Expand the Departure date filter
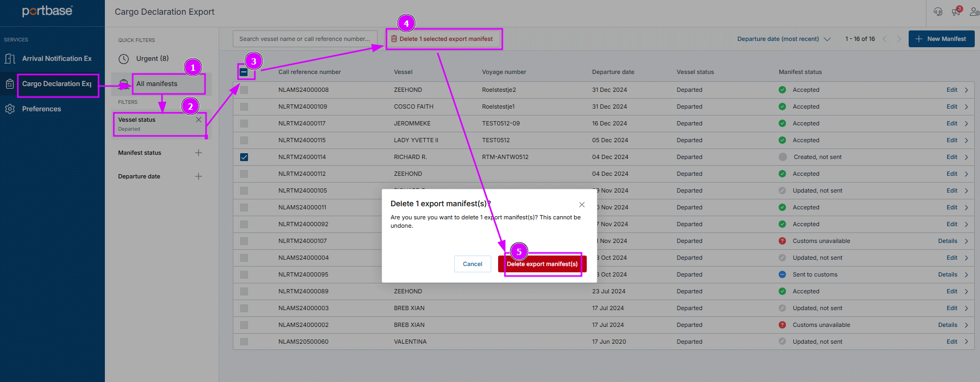This screenshot has height=382, width=980. point(198,176)
